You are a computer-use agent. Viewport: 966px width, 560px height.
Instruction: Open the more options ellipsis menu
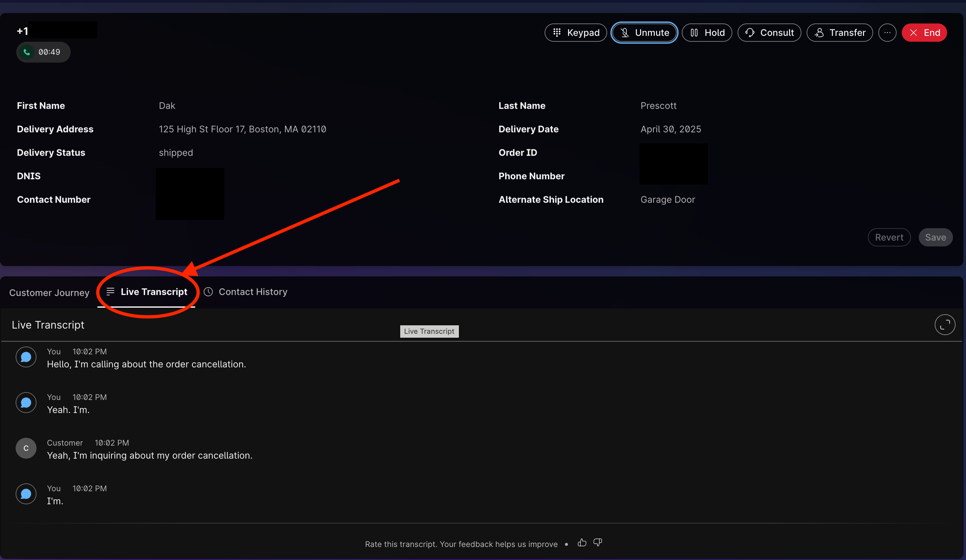(887, 33)
